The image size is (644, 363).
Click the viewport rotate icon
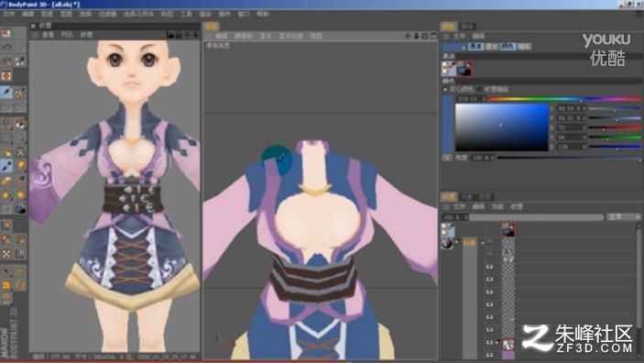pyautogui.click(x=425, y=36)
